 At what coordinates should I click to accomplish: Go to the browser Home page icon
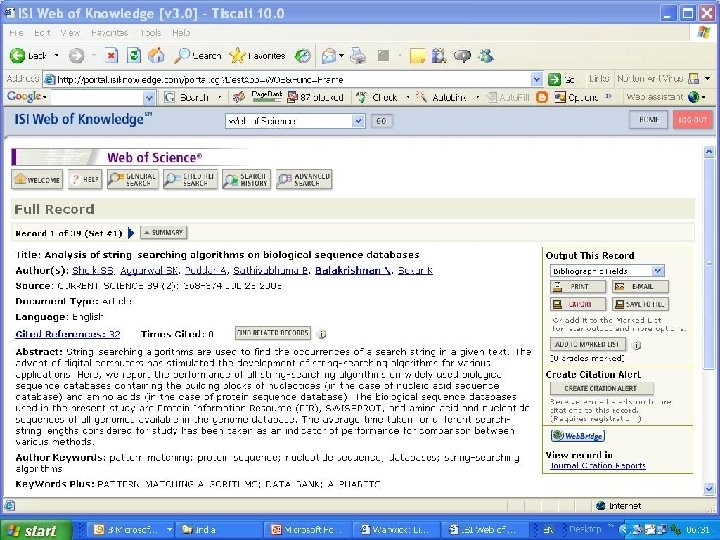click(156, 56)
